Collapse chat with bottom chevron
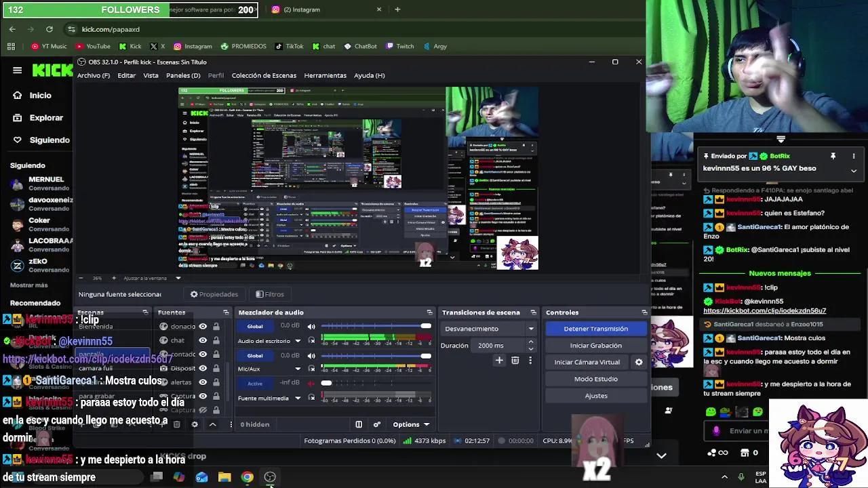 point(661,455)
